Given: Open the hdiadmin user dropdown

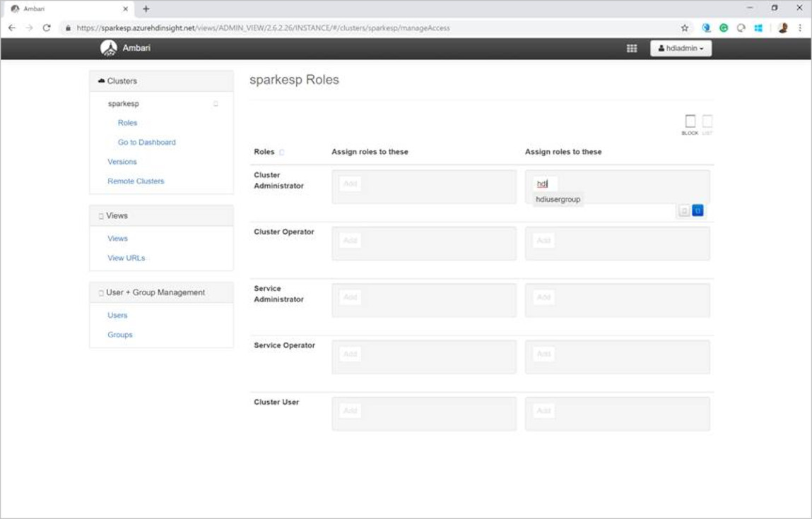Looking at the screenshot, I should click(x=681, y=48).
